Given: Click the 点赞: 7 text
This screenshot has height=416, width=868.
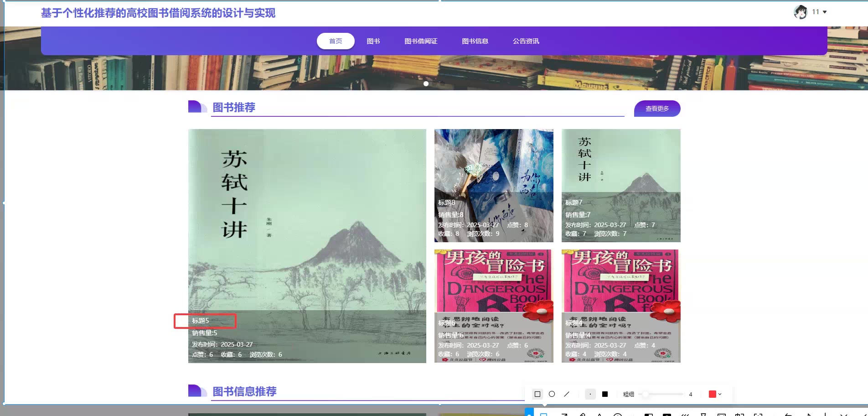Looking at the screenshot, I should click(x=645, y=225).
